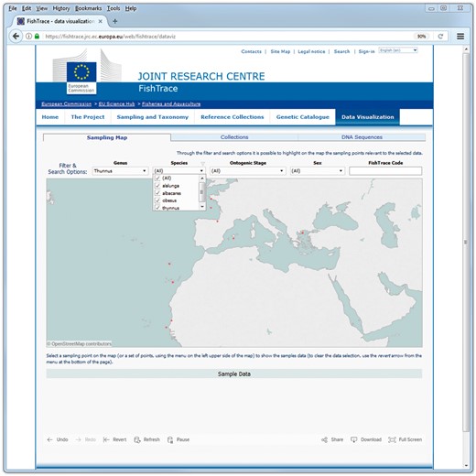Follow the EU Science Hub breadcrumb

[116, 104]
